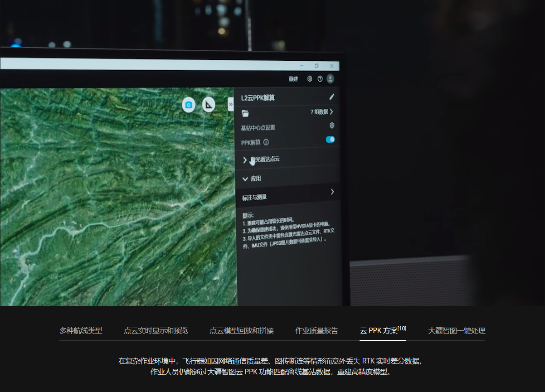The width and height of the screenshot is (545, 392).
Task: Toggle the PPK解算 switch off
Action: pyautogui.click(x=330, y=140)
